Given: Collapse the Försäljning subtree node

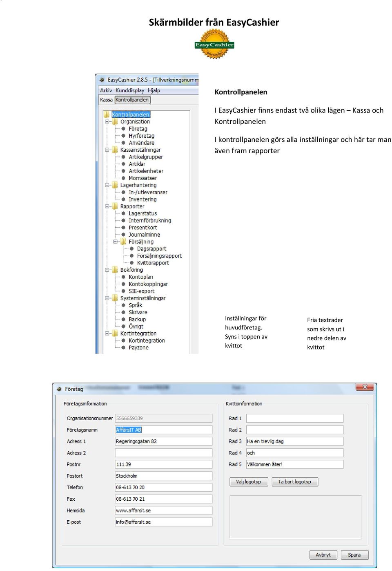Looking at the screenshot, I should 116,242.
